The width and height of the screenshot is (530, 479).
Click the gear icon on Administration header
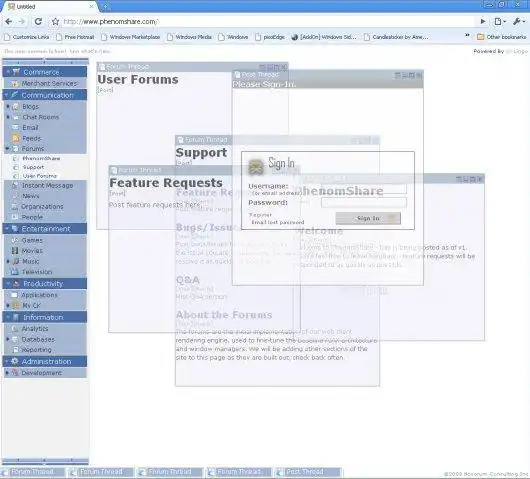15,361
